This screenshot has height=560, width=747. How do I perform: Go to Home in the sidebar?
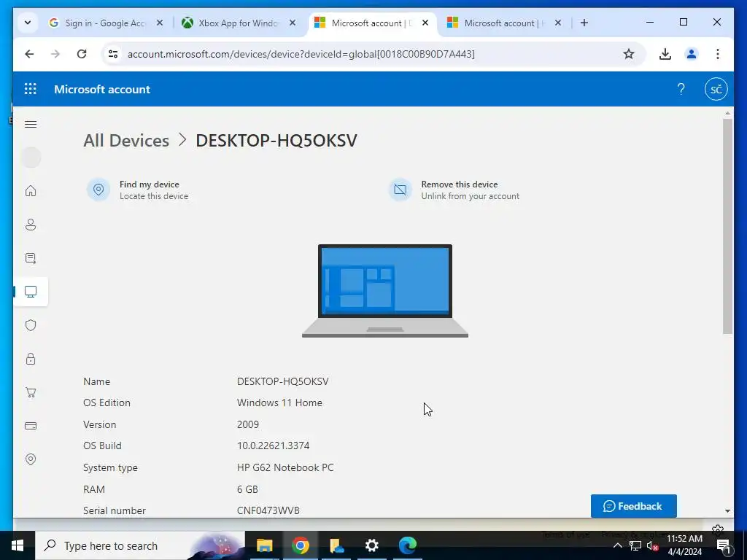31,191
